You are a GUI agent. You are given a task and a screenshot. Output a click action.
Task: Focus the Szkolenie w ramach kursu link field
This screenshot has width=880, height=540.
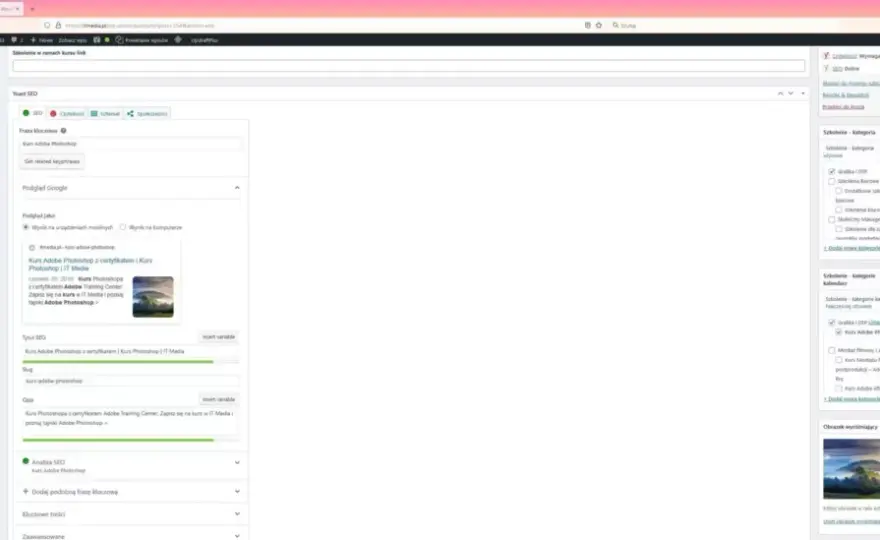point(409,66)
